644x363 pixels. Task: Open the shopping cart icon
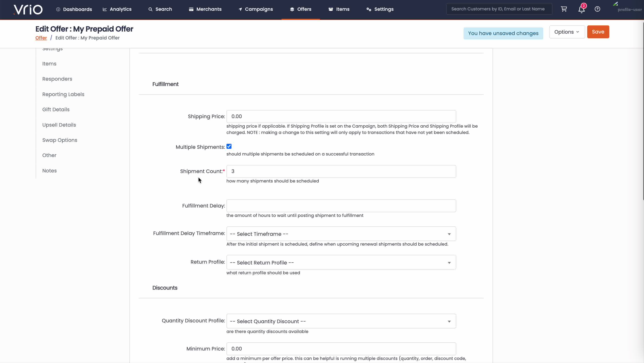click(x=564, y=9)
